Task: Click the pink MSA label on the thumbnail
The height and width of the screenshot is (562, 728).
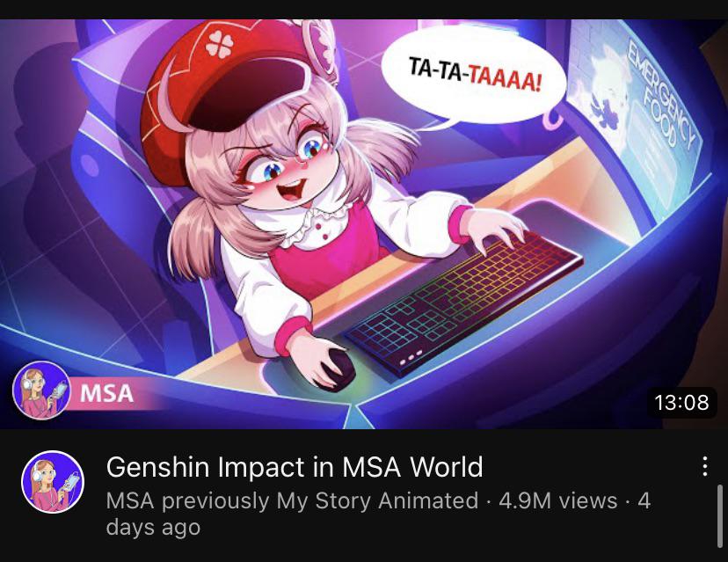Action: (x=106, y=393)
